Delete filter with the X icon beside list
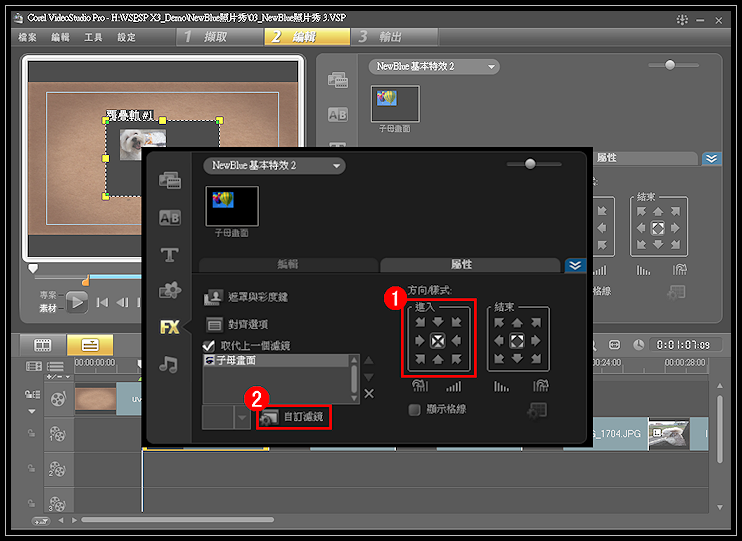Viewport: 742px width, 541px height. point(369,394)
